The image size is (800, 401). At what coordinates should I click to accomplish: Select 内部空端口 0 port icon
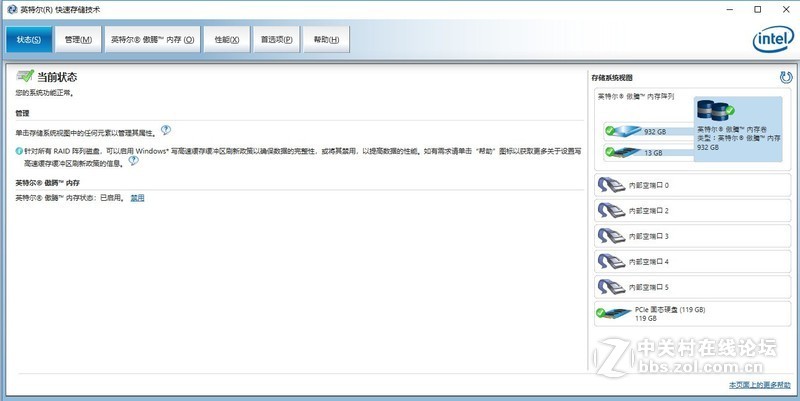click(x=611, y=185)
